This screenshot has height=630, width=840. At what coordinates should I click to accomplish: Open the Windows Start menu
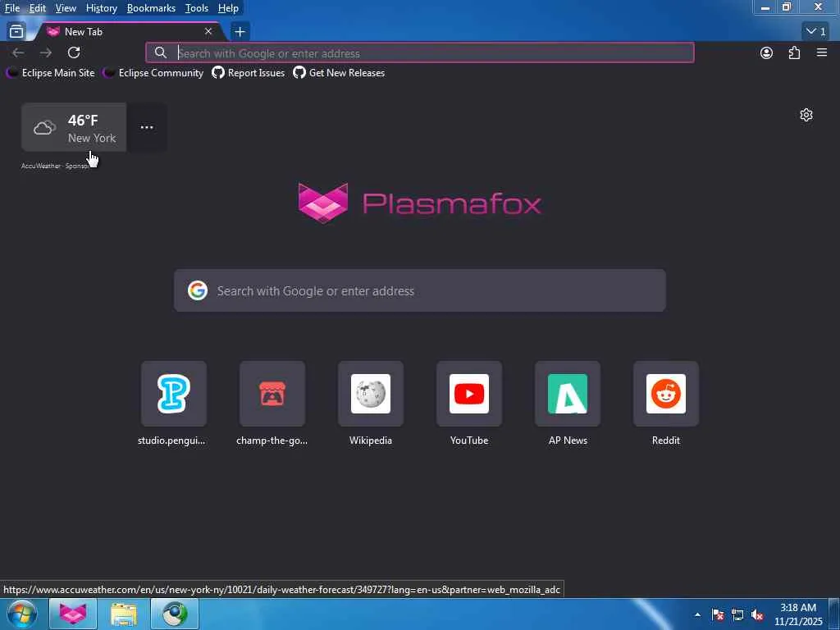click(x=22, y=614)
